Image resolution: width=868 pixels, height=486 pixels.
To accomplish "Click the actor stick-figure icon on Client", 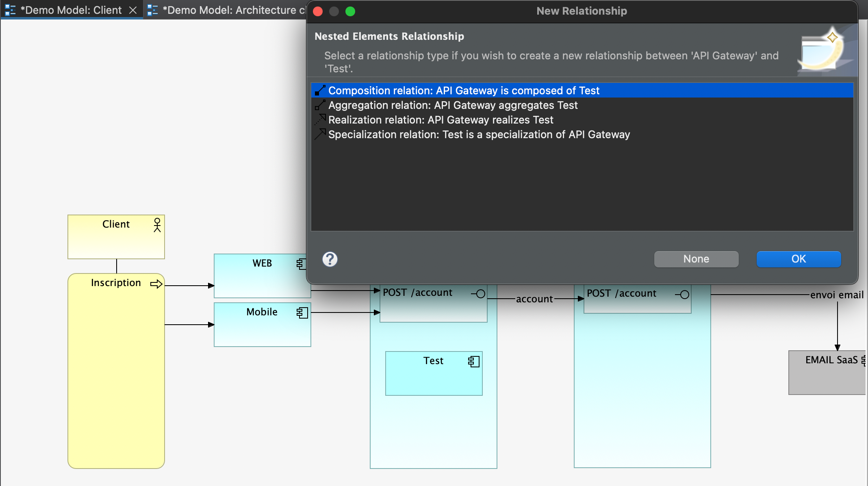I will (157, 225).
